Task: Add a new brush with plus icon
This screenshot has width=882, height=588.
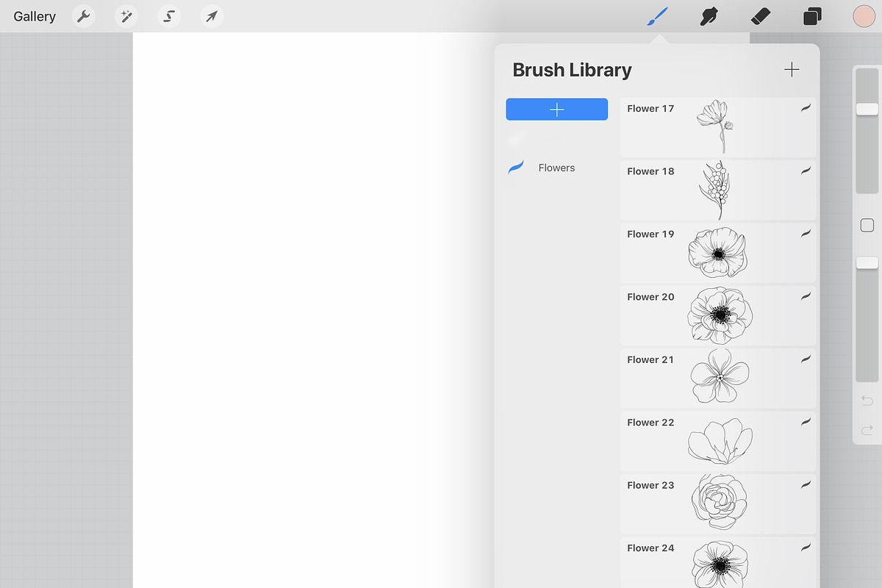Action: (x=792, y=70)
